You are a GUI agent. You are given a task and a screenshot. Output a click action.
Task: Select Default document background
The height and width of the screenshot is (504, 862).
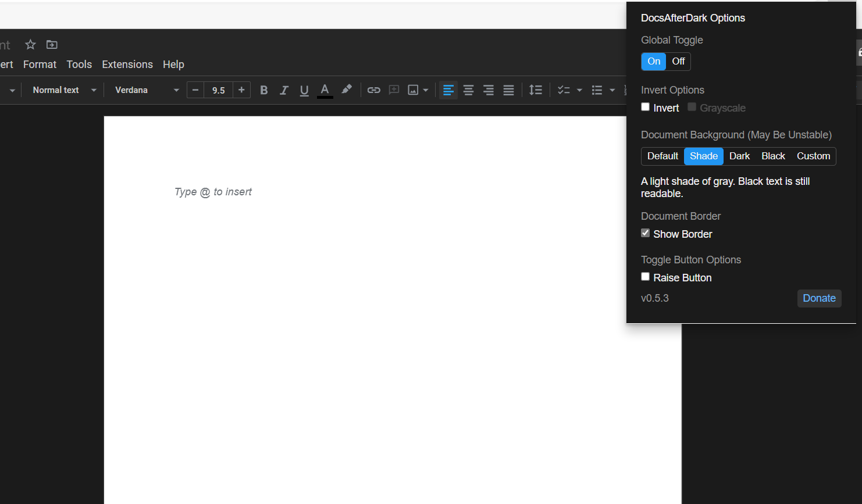[x=662, y=156]
